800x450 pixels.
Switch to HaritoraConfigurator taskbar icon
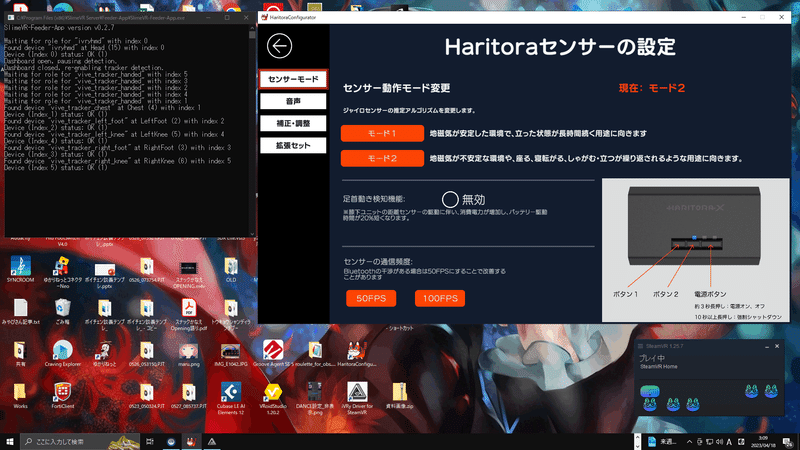pos(191,441)
